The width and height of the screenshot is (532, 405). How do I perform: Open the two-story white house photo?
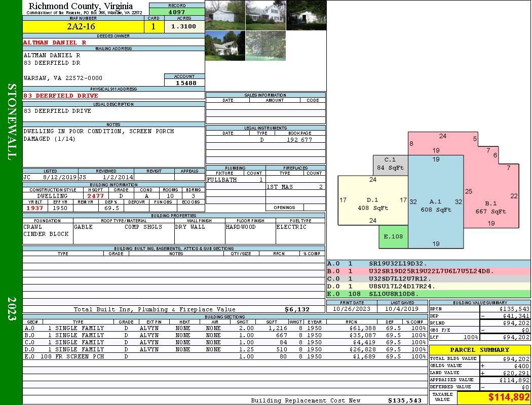[265, 15]
